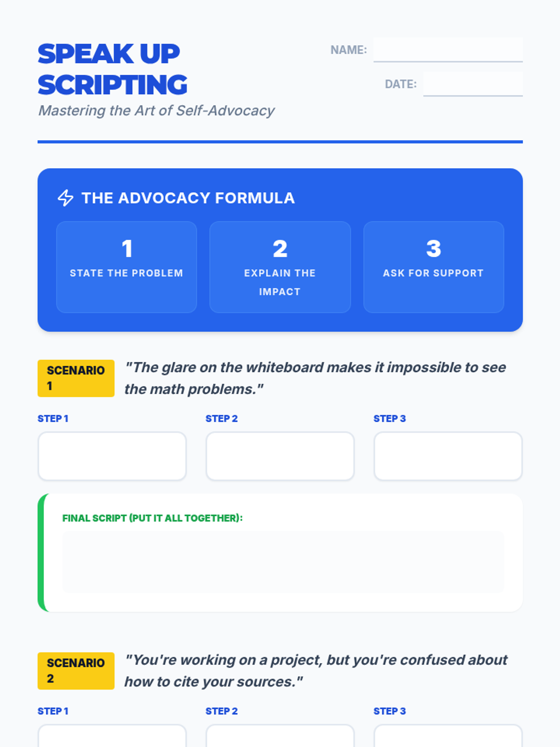Image resolution: width=560 pixels, height=747 pixels.
Task: Click Scenario 2 Step 1 text box
Action: point(112,736)
